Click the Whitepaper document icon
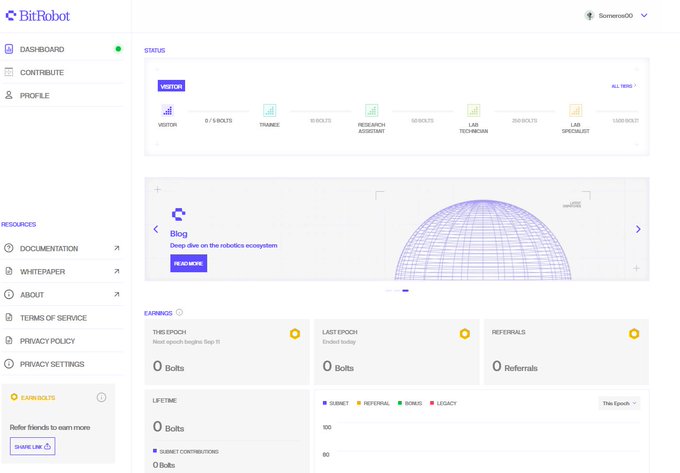Image resolution: width=680 pixels, height=473 pixels. (x=9, y=271)
